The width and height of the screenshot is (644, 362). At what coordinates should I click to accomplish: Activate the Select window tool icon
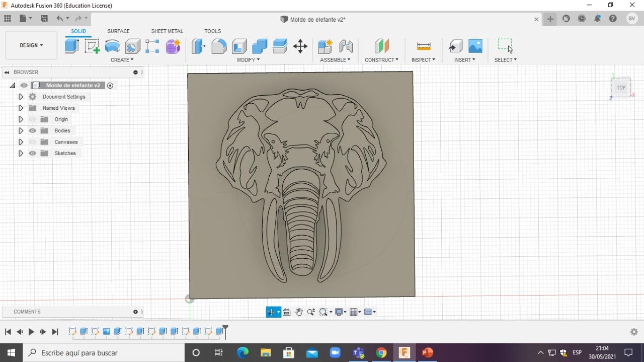point(505,45)
